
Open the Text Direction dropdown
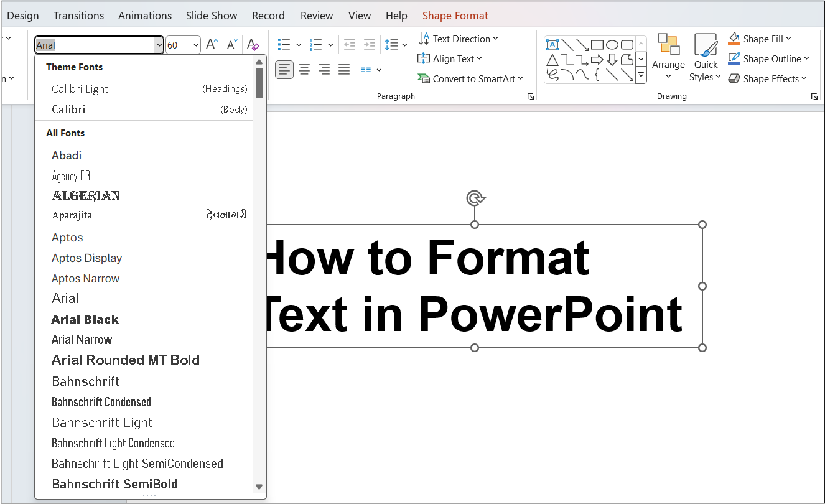(x=458, y=39)
